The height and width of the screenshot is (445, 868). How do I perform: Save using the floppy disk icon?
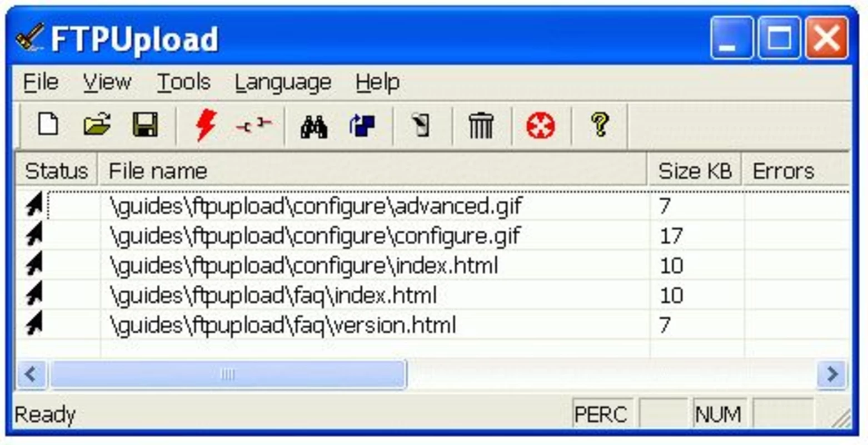tap(145, 125)
